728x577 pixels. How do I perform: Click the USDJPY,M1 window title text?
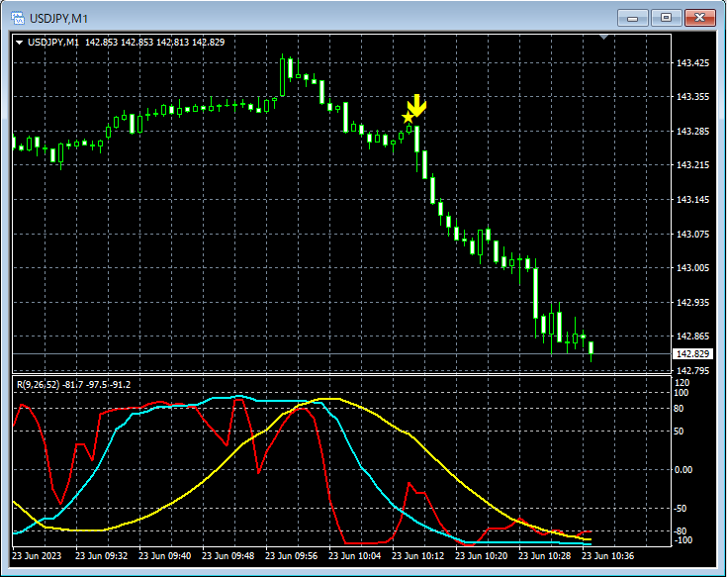click(58, 19)
